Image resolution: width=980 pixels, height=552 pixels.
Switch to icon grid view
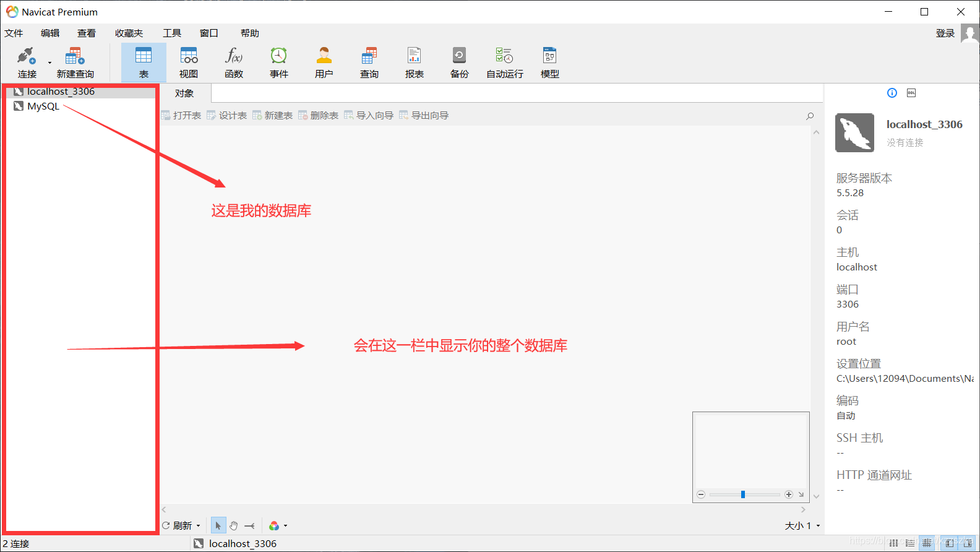tap(894, 543)
